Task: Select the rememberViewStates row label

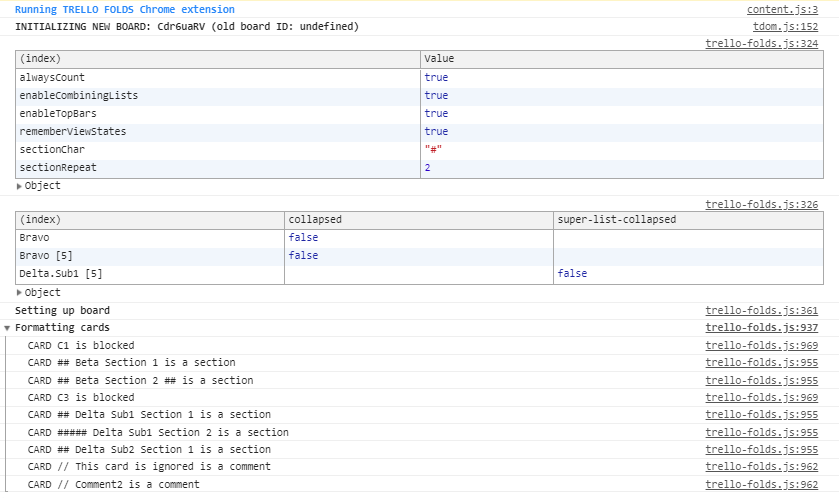Action: click(73, 132)
